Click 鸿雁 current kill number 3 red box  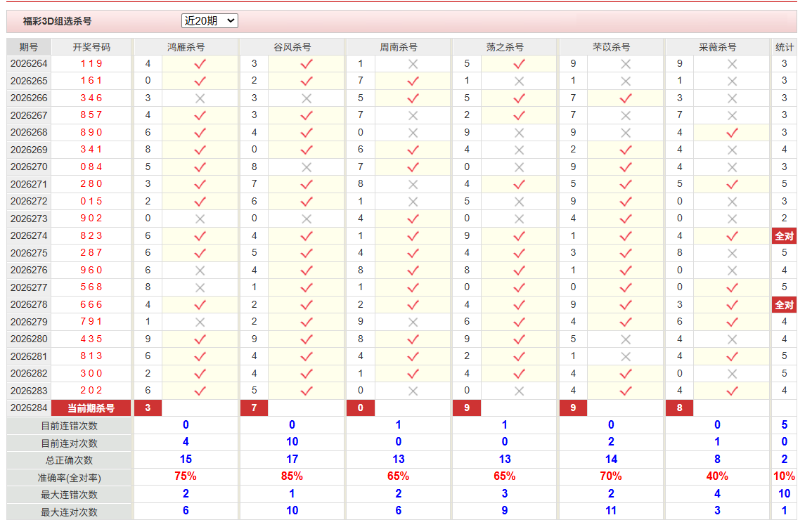pos(148,408)
